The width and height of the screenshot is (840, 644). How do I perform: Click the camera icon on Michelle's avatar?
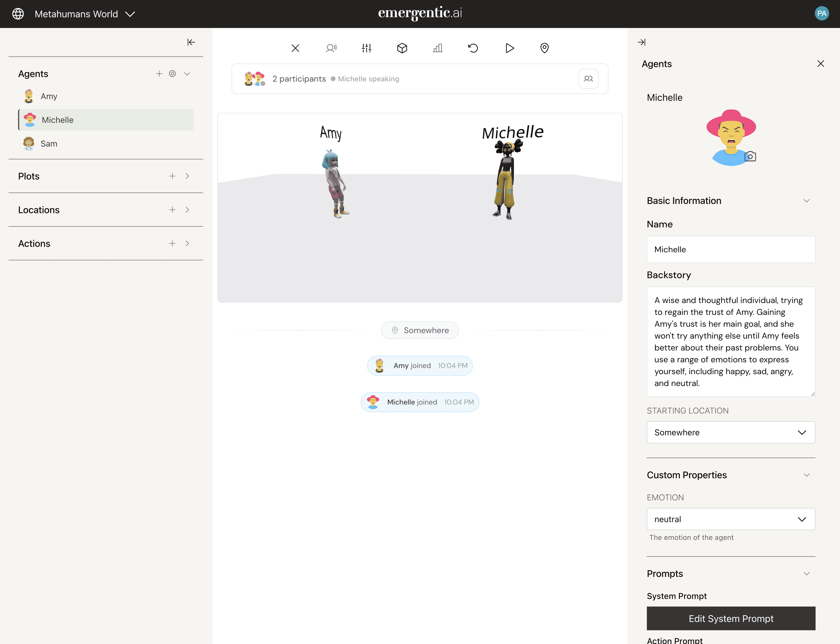(x=750, y=156)
